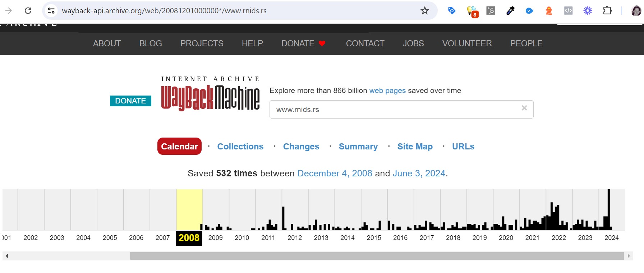Viewport: 644px width, 273px height.
Task: Open the Lighthouse extension
Action: coord(549,11)
